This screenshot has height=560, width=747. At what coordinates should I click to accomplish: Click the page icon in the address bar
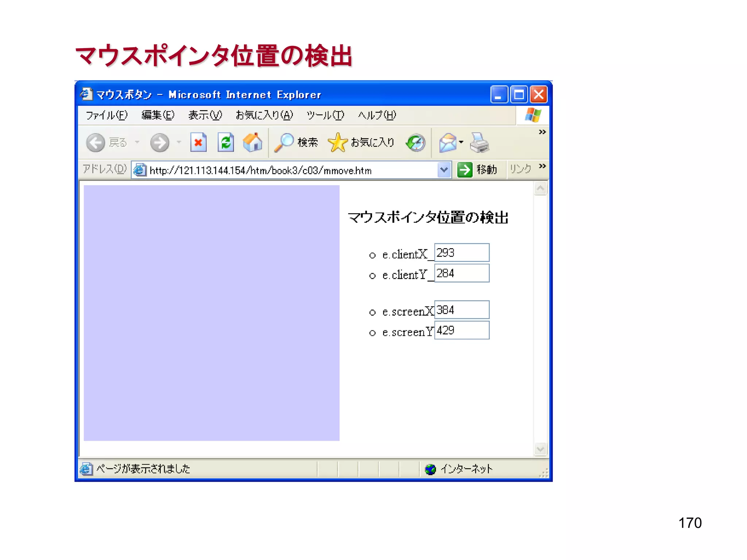[140, 170]
